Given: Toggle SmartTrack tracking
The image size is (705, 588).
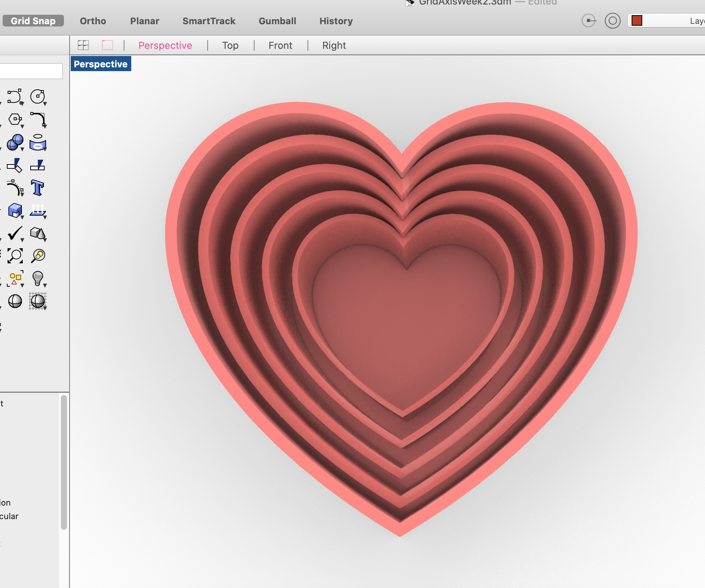Looking at the screenshot, I should 208,21.
